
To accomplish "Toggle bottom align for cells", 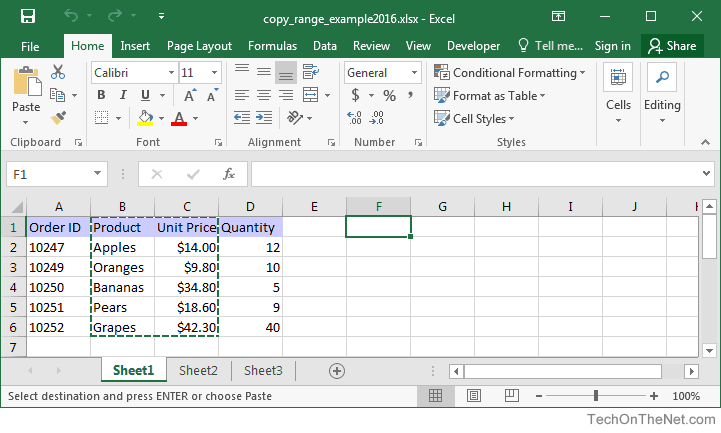I will pyautogui.click(x=286, y=73).
